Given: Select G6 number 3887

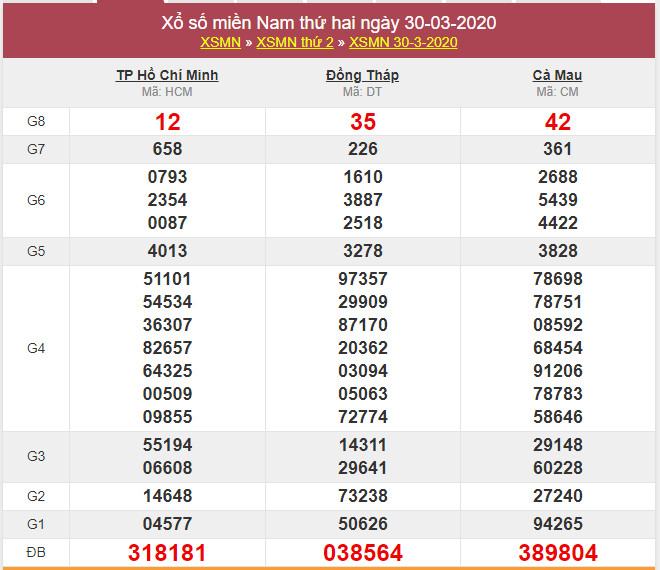Looking at the screenshot, I should (x=363, y=200).
